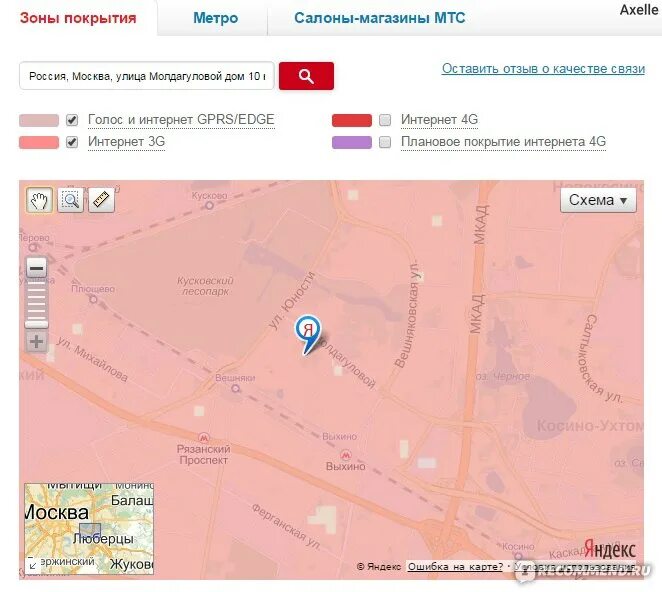Click the mini overview map thumbnail
The image size is (662, 592).
[89, 529]
